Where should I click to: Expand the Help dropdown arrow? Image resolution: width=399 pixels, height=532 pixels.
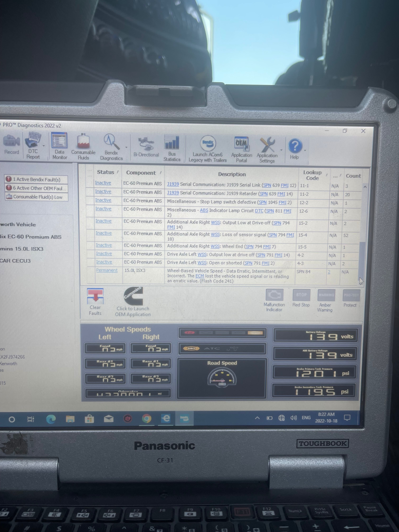coord(305,151)
